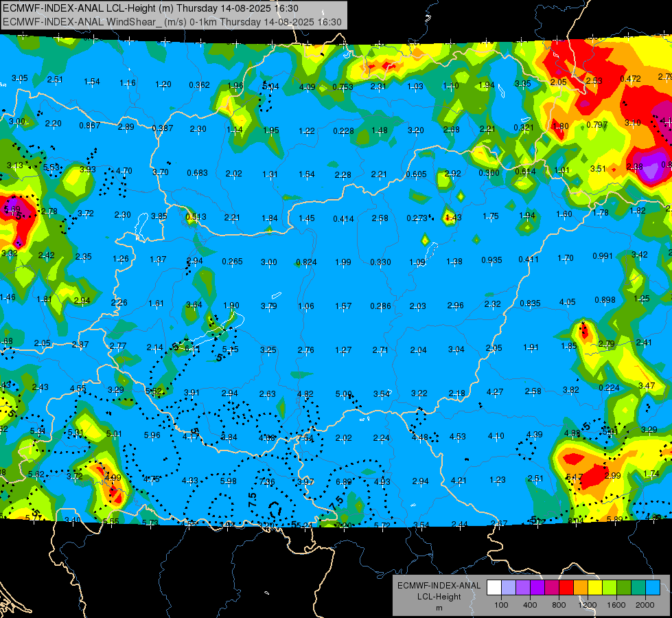The image size is (672, 618).
Task: Click the LCL-Height label in the legend box
Action: 439,597
